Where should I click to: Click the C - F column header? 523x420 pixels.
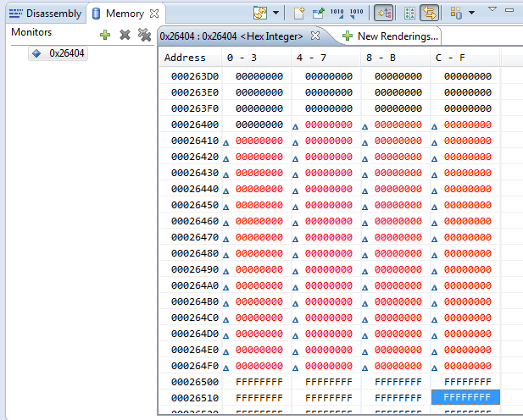tap(465, 58)
